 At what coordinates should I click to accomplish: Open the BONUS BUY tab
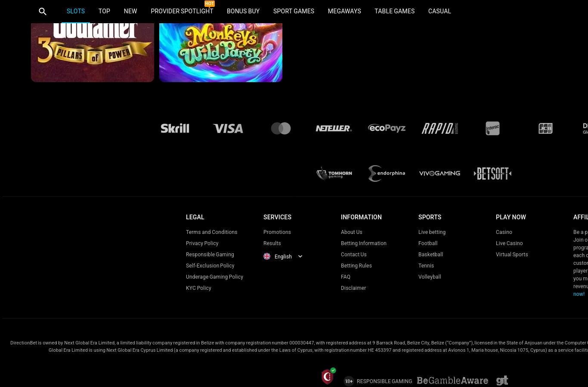coord(243,11)
